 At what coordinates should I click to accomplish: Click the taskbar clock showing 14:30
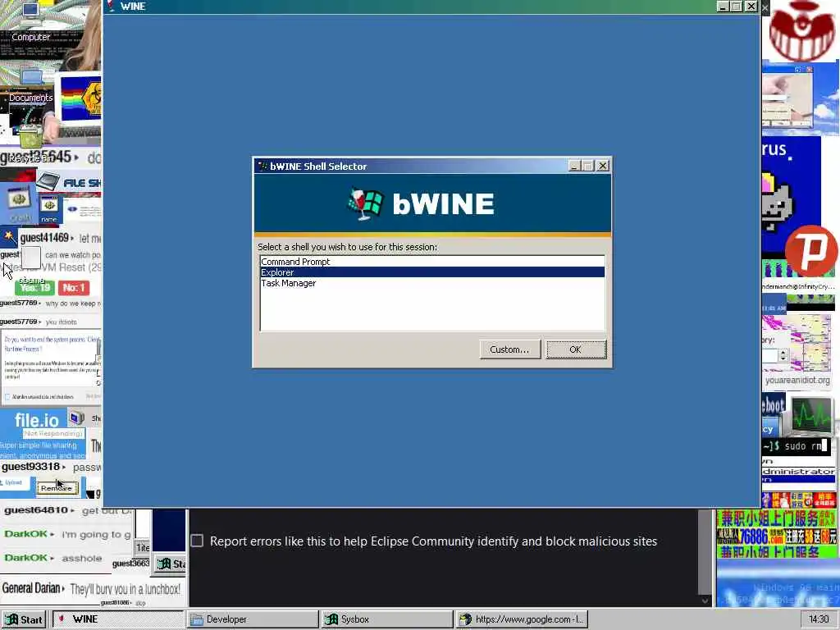pos(818,619)
